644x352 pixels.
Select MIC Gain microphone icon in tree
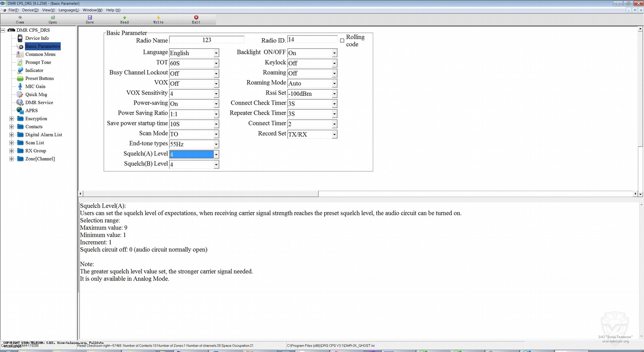click(x=20, y=86)
